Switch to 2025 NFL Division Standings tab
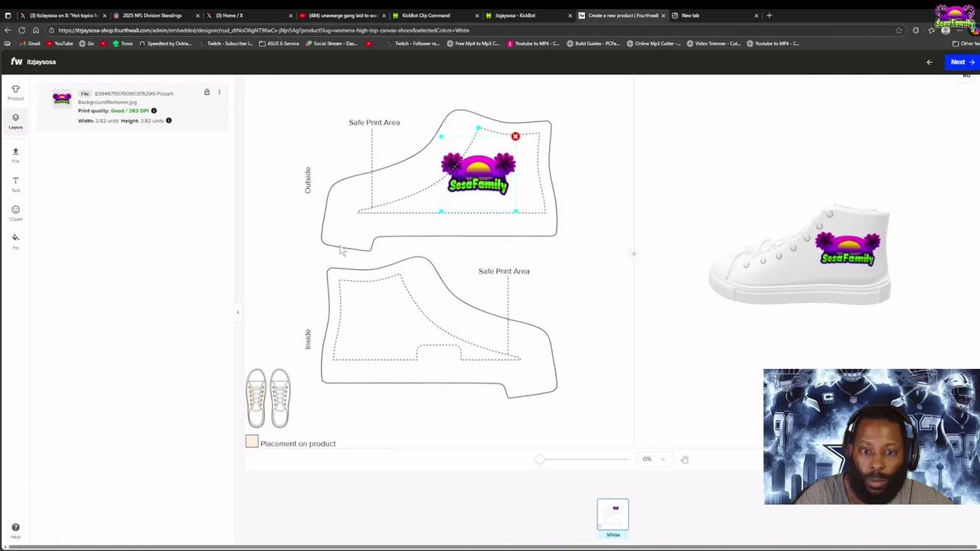This screenshot has width=980, height=551. pos(156,15)
